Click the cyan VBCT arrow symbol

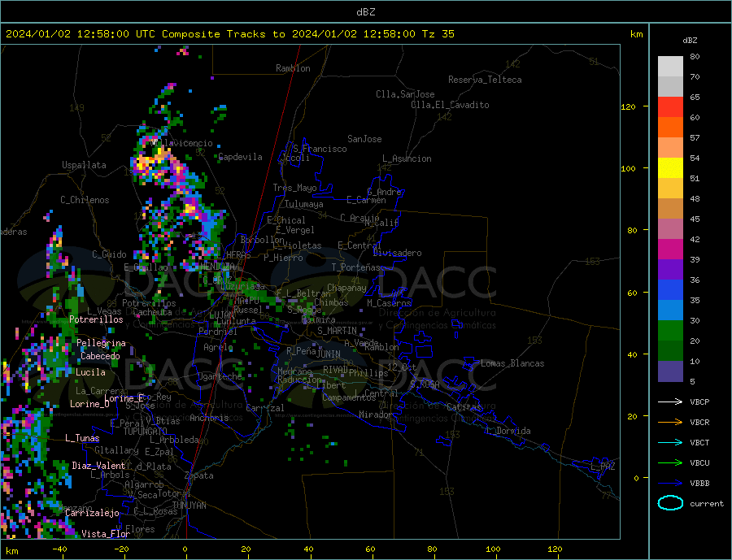click(670, 442)
